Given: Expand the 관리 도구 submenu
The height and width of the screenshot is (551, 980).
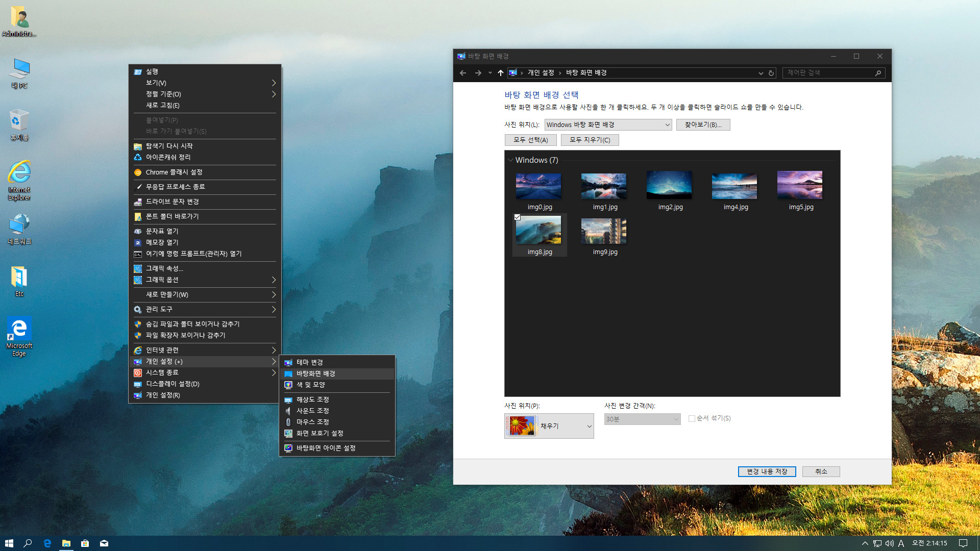Looking at the screenshot, I should [204, 309].
